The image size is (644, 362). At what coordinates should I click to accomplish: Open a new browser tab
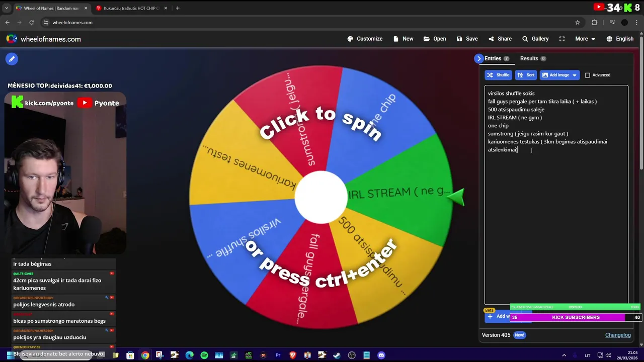178,8
